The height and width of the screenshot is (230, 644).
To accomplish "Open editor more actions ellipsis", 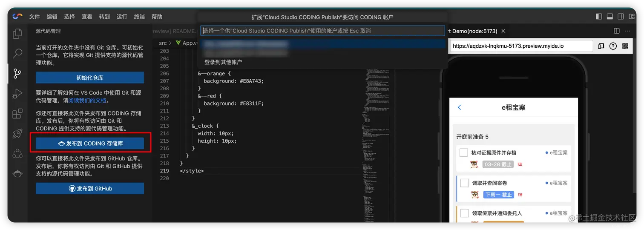I will (x=627, y=31).
